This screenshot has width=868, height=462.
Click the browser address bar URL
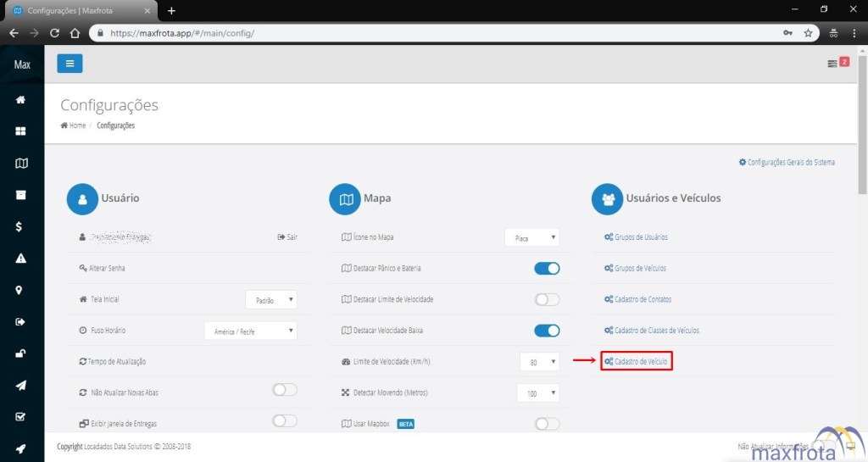182,33
